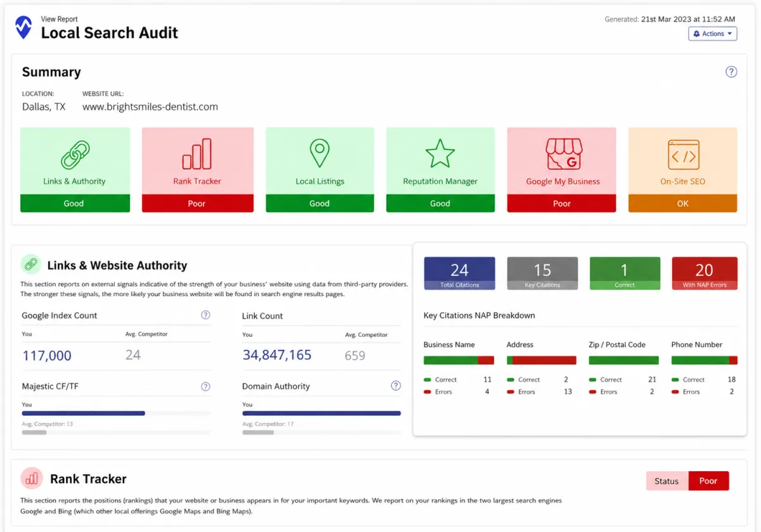
Task: Click the Correct citations green tile
Action: click(625, 273)
